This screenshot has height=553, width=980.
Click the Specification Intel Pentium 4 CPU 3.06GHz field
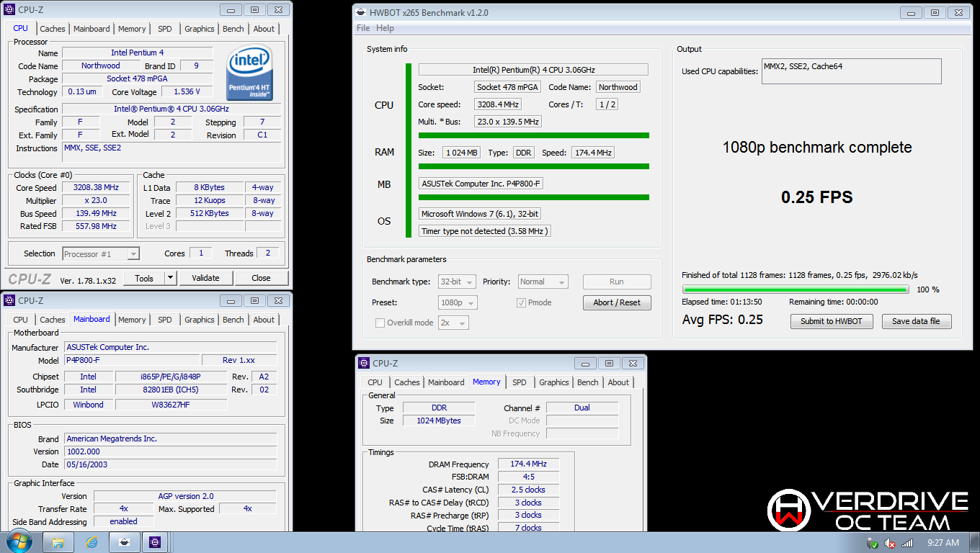pyautogui.click(x=171, y=109)
